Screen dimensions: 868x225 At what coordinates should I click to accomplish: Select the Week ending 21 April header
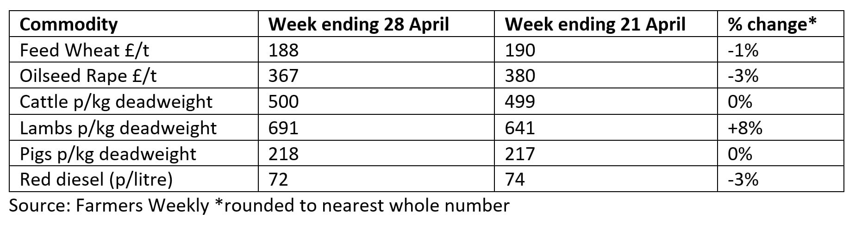click(x=594, y=24)
